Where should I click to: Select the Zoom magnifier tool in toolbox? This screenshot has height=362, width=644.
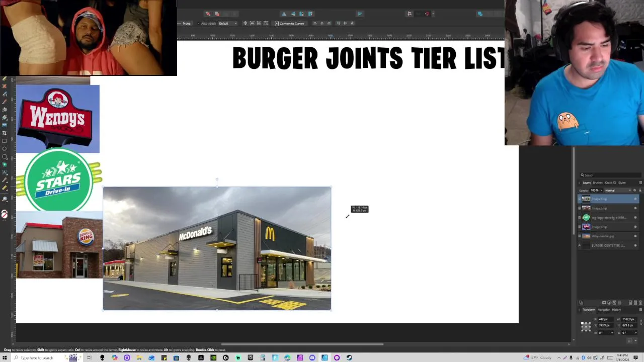click(x=5, y=199)
